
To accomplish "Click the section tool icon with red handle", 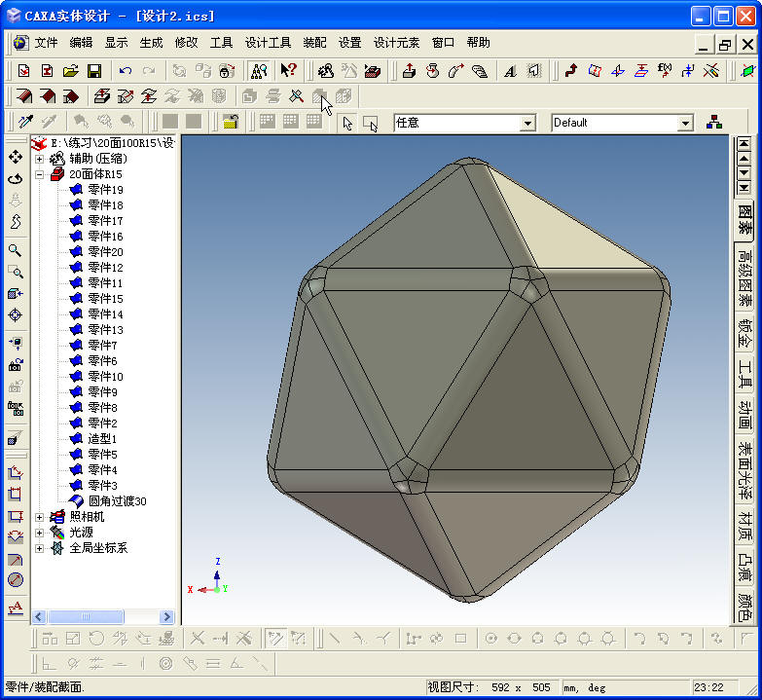I will pos(296,96).
